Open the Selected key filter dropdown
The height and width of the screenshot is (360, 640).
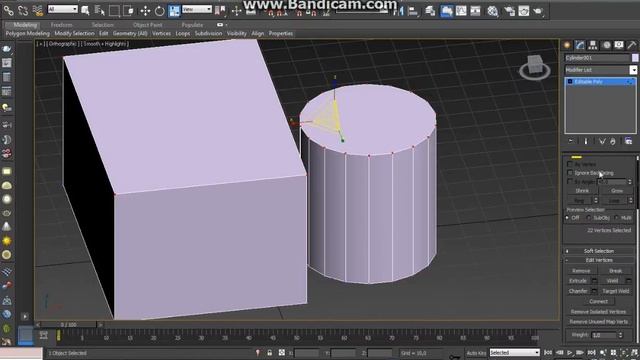pos(514,353)
